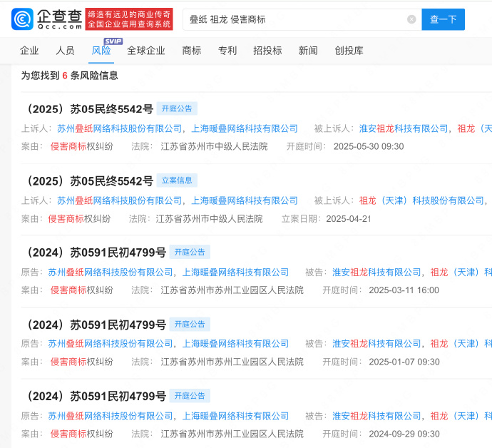Switch to the 新闻 tab

coord(308,51)
